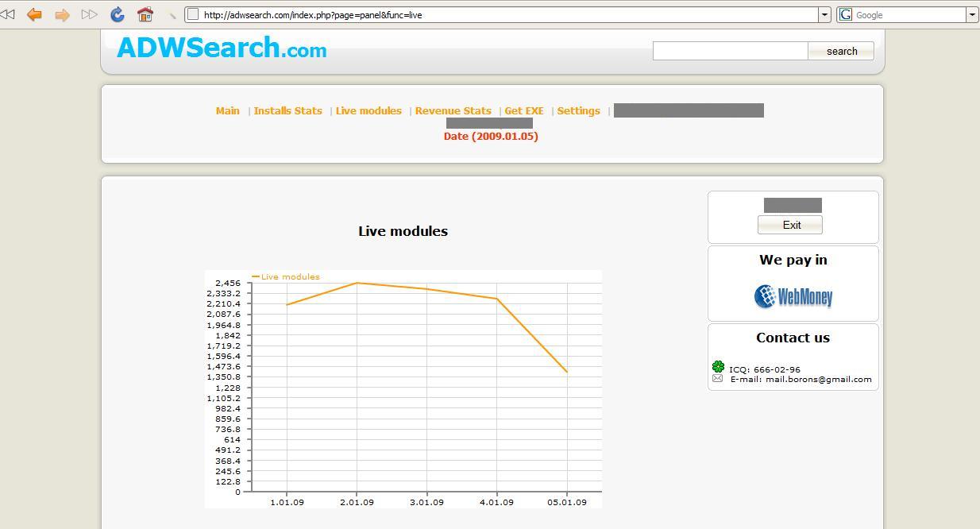Focus the browser Google search field
Image resolution: width=980 pixels, height=529 pixels.
coord(909,14)
